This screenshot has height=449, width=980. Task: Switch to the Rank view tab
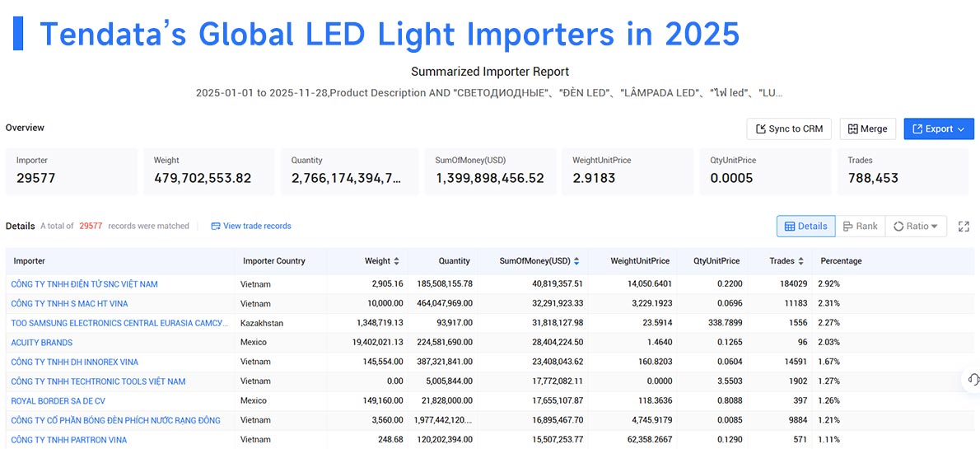[x=861, y=227]
